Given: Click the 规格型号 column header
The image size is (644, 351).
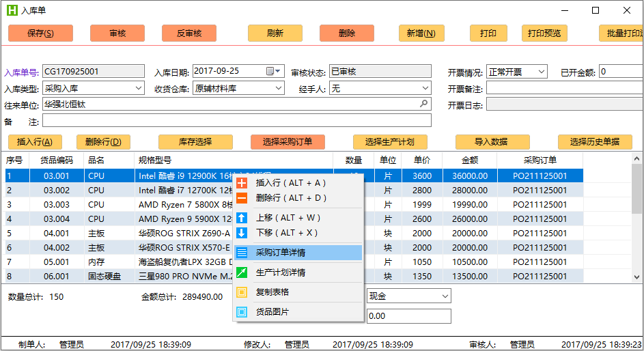Looking at the screenshot, I should (234, 160).
